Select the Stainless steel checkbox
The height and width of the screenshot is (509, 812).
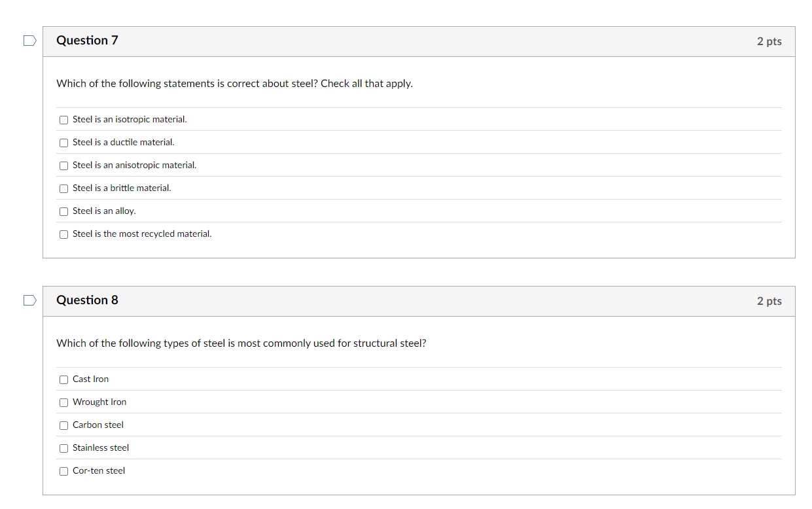63,448
